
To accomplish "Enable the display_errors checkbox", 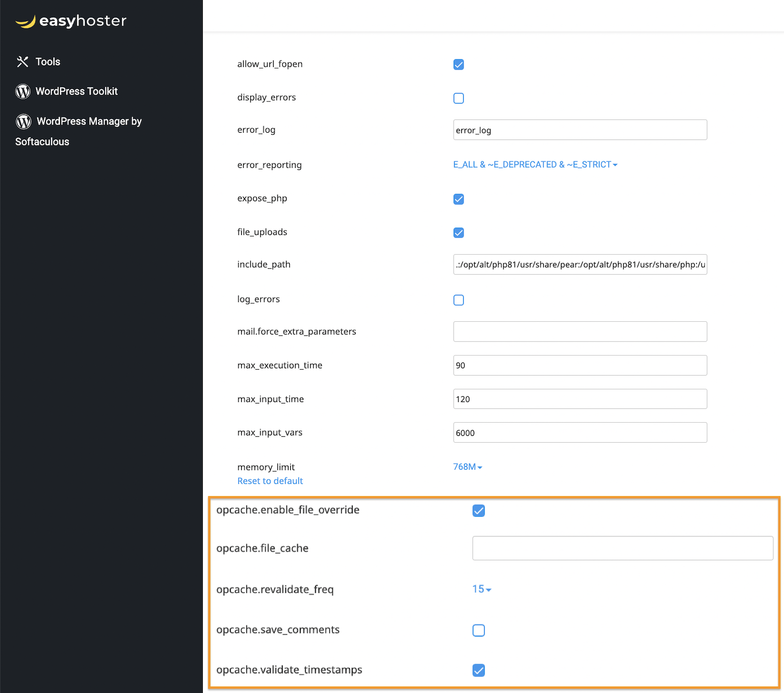I will coord(459,98).
